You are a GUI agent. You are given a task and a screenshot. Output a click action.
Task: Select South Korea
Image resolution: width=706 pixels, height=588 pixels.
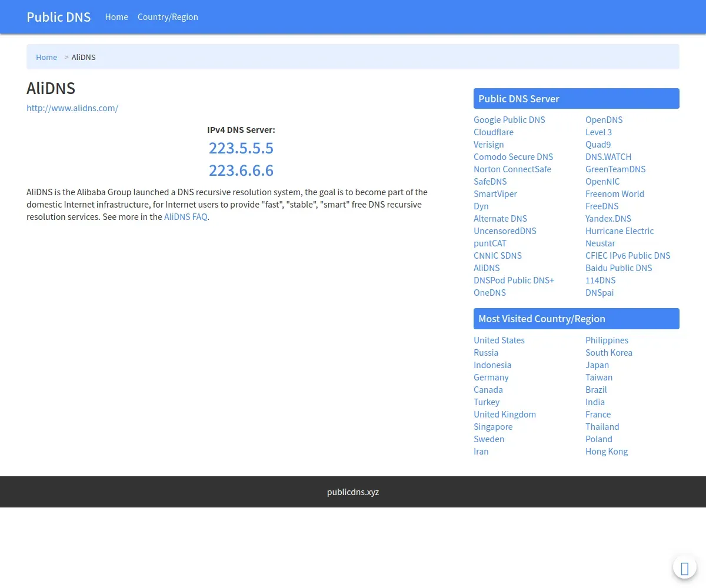point(609,353)
